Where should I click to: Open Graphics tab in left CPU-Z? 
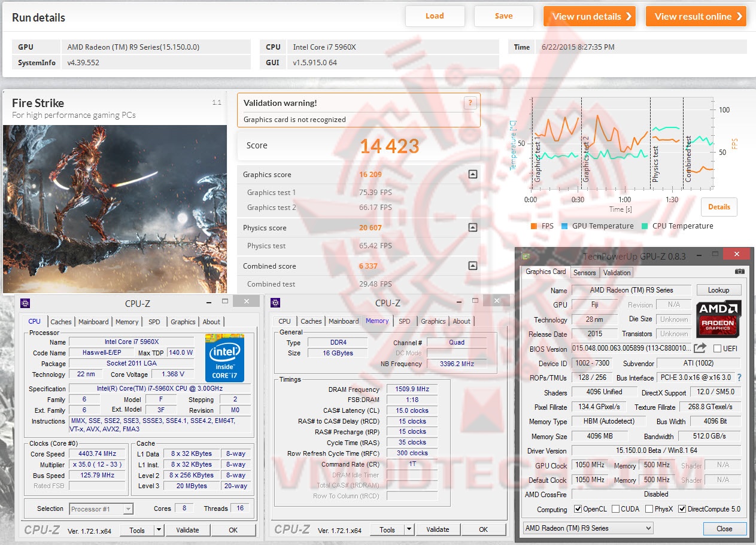click(x=183, y=322)
